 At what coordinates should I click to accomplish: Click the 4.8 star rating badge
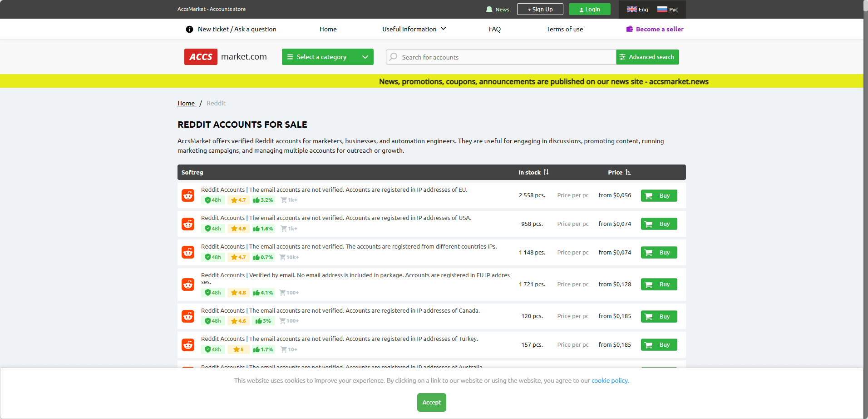238,293
